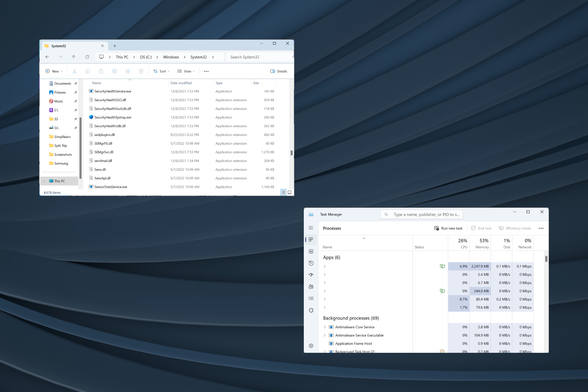Click the PC icon in the address bar
Screen dimensions: 588x392
click(101, 57)
